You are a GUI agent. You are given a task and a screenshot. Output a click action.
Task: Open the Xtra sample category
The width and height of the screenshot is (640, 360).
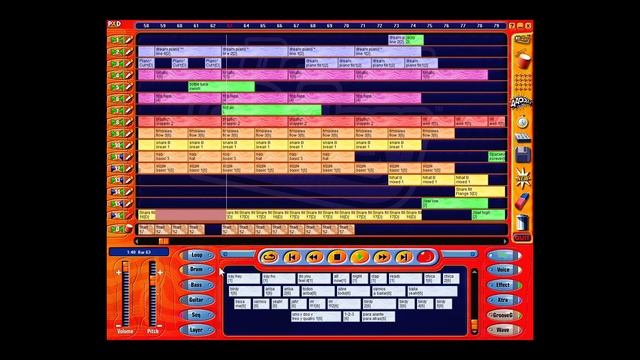(x=504, y=300)
